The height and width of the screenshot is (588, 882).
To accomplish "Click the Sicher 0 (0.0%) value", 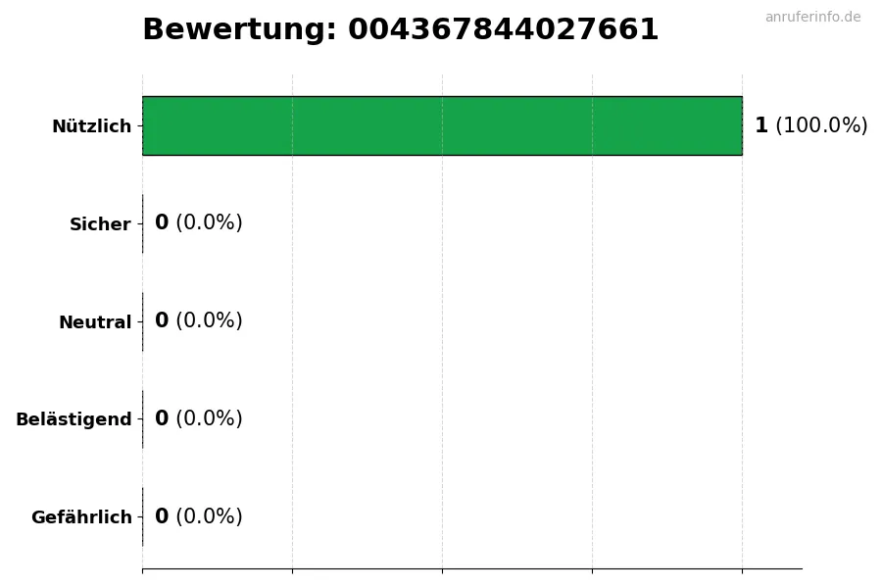I will coord(198,223).
